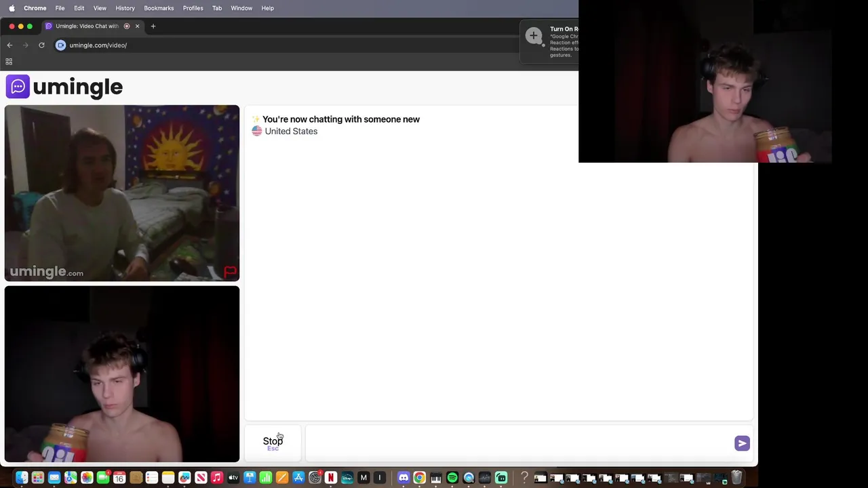Click the umingle logo at the top
The width and height of the screenshot is (868, 488).
click(64, 87)
